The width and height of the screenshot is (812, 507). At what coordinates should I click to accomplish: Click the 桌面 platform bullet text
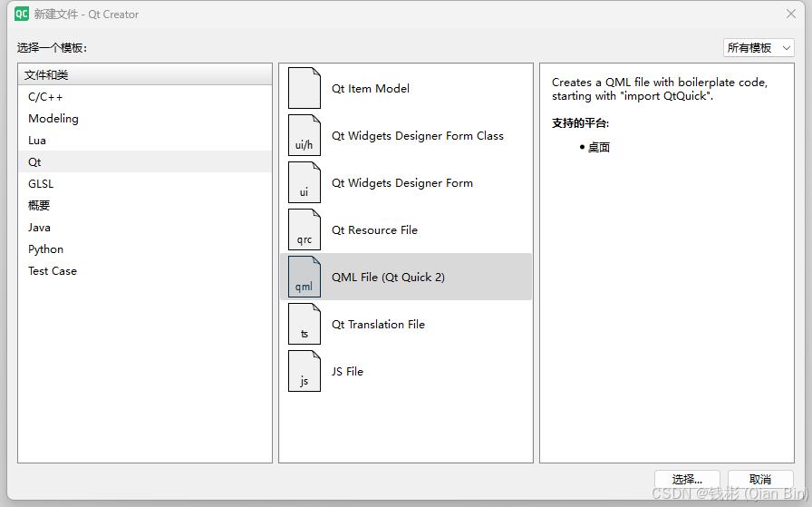coord(599,147)
